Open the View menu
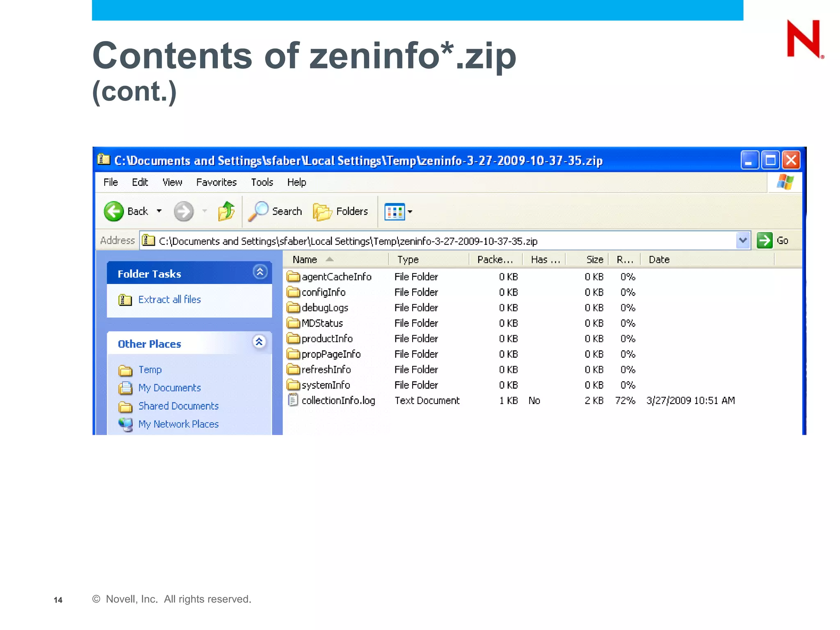 pos(172,182)
